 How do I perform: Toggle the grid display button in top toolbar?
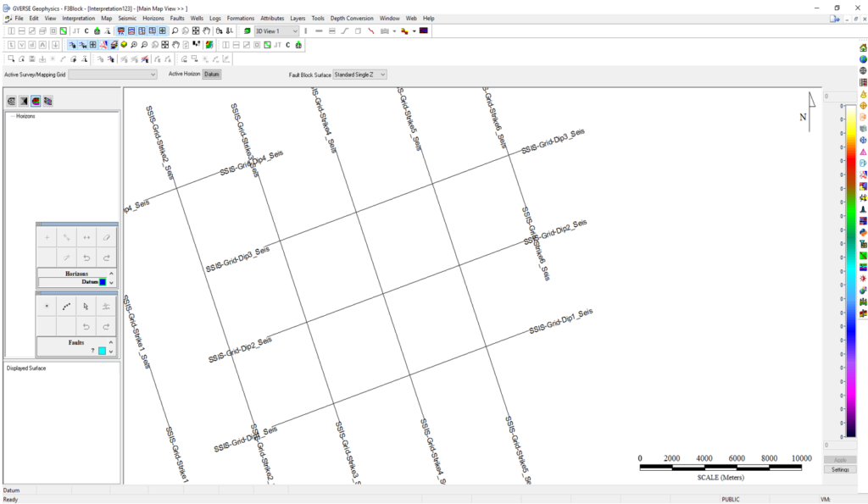[x=196, y=30]
